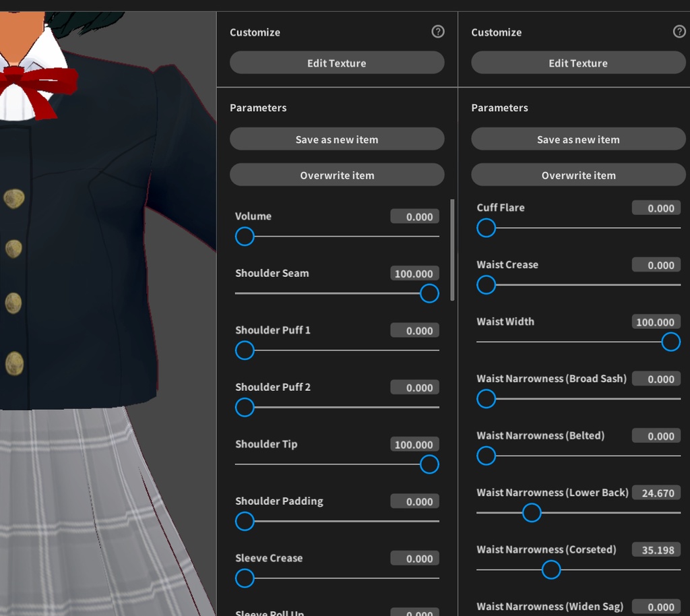This screenshot has height=616, width=690.
Task: Click the Waist Narrowness (Lower Back) slider handle
Action: (x=532, y=513)
